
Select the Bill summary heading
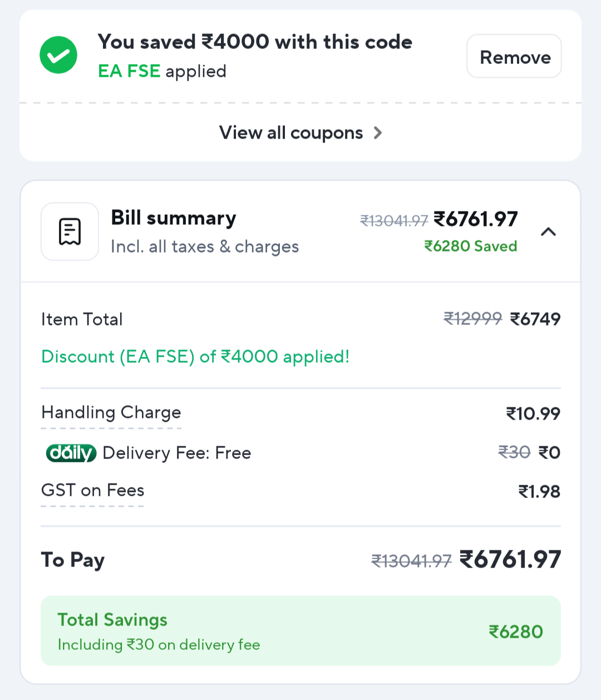click(174, 218)
